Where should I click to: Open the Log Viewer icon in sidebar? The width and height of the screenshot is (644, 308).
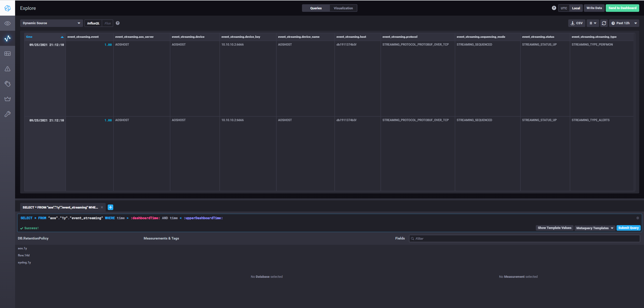click(8, 84)
